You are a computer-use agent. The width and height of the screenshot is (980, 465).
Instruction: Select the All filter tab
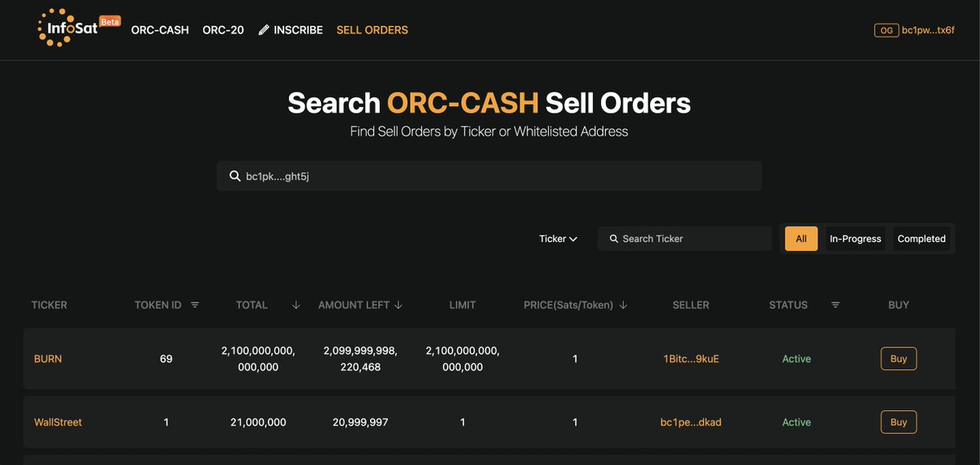tap(801, 239)
